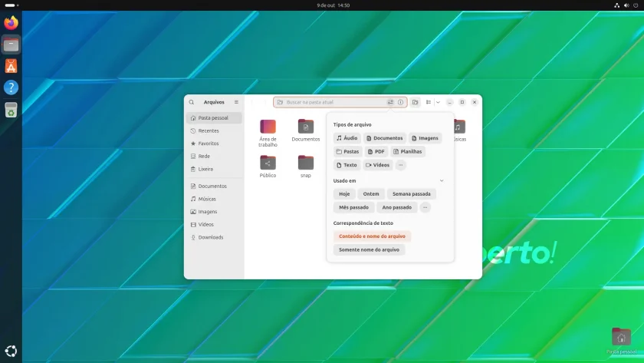644x363 pixels.
Task: Click the search magnifier icon in Arquivos sidebar header
Action: click(x=192, y=102)
